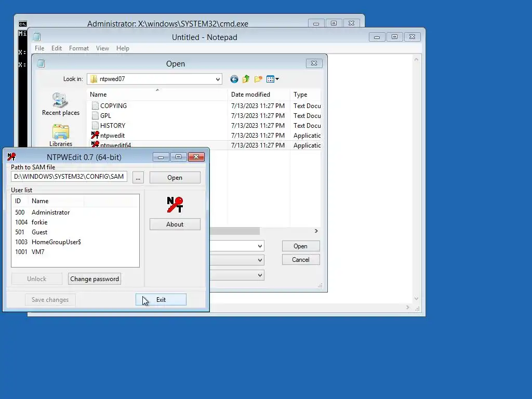Screen dimensions: 532x399
Task: Select the COPYING text document icon
Action: click(96, 106)
